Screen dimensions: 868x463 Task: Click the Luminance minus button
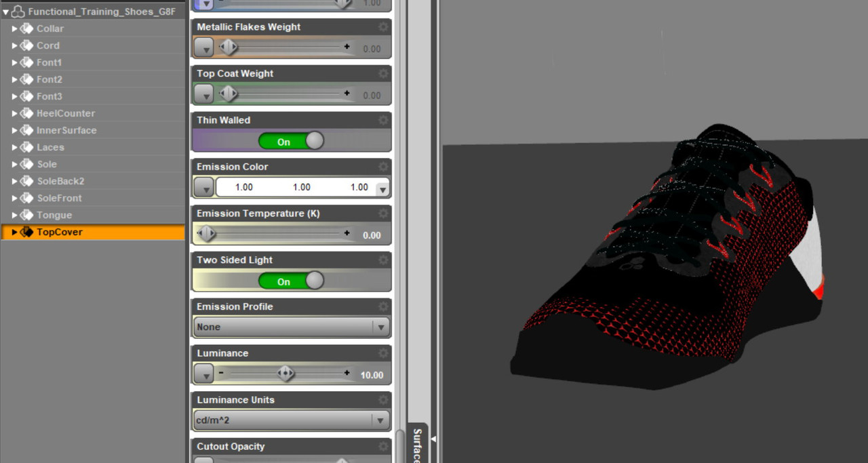(221, 373)
